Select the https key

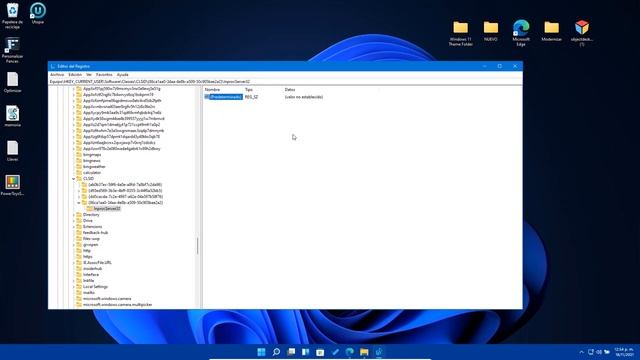coord(88,257)
